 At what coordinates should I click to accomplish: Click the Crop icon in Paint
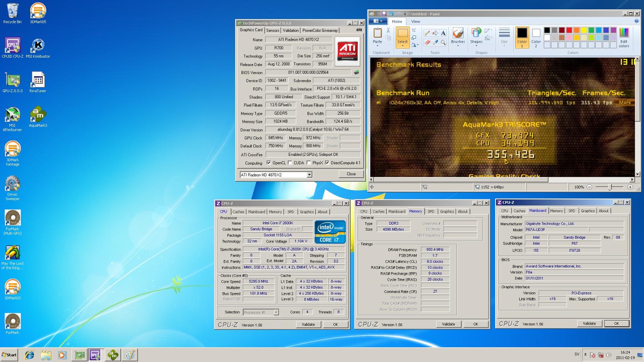pos(414,30)
